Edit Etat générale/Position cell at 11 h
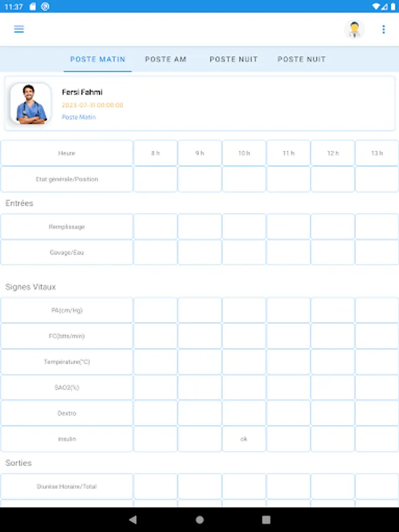Viewport: 399px width, 532px height. 288,179
